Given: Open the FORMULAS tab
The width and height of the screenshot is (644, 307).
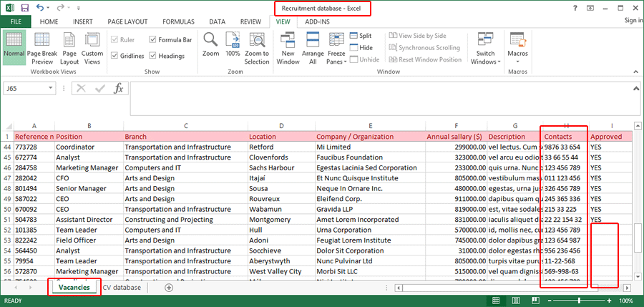Looking at the screenshot, I should 178,21.
